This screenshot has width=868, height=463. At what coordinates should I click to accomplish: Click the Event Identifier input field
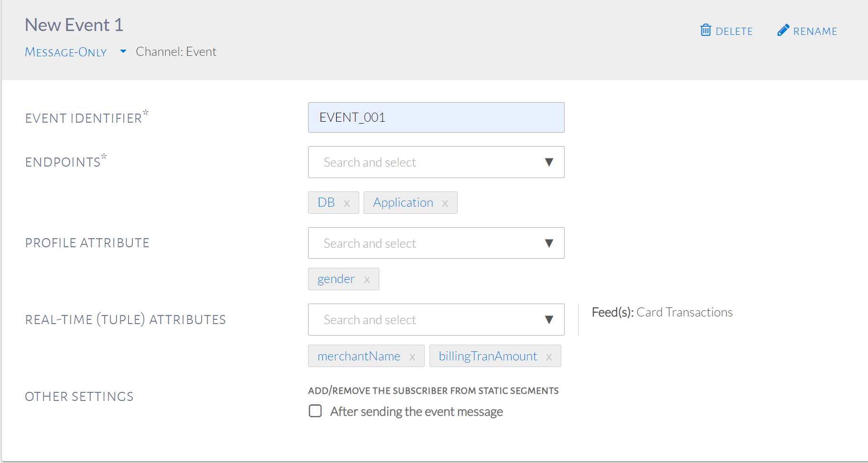[436, 117]
